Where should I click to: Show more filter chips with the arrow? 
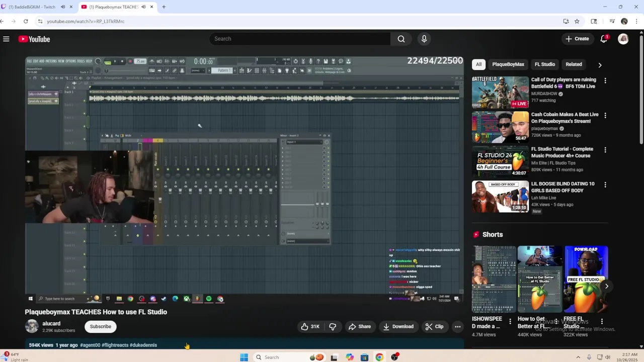click(600, 65)
